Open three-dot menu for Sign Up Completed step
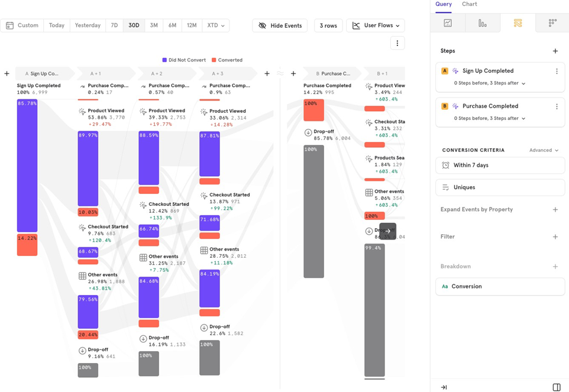The image size is (569, 392). pyautogui.click(x=556, y=72)
